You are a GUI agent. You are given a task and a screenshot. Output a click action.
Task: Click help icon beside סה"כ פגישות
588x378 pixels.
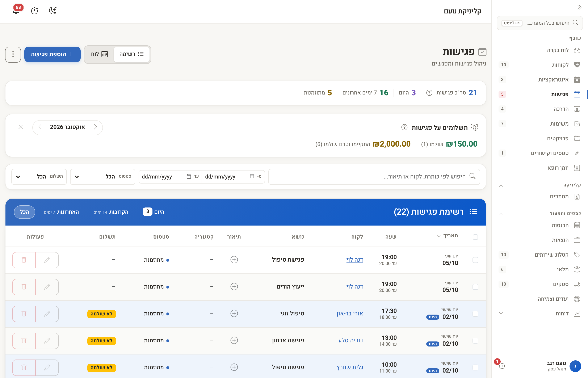point(429,93)
